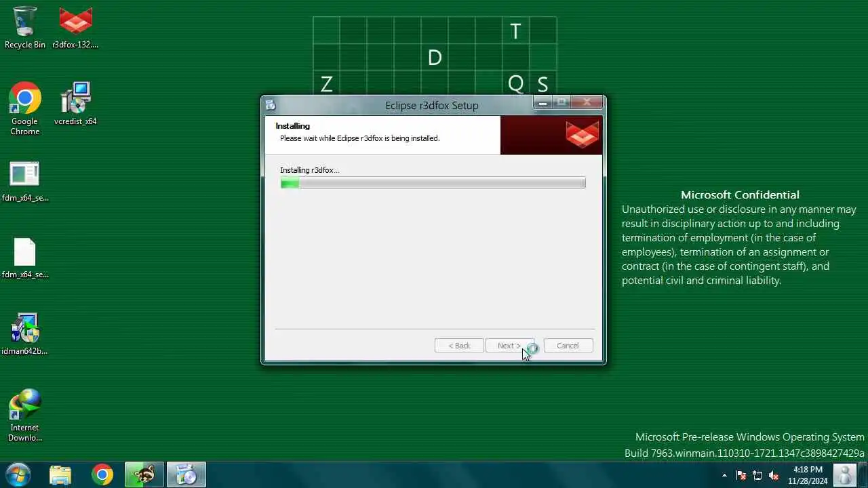Click the 'Eclipse r3dfox Setup' title bar
This screenshot has width=868, height=488.
pos(432,105)
